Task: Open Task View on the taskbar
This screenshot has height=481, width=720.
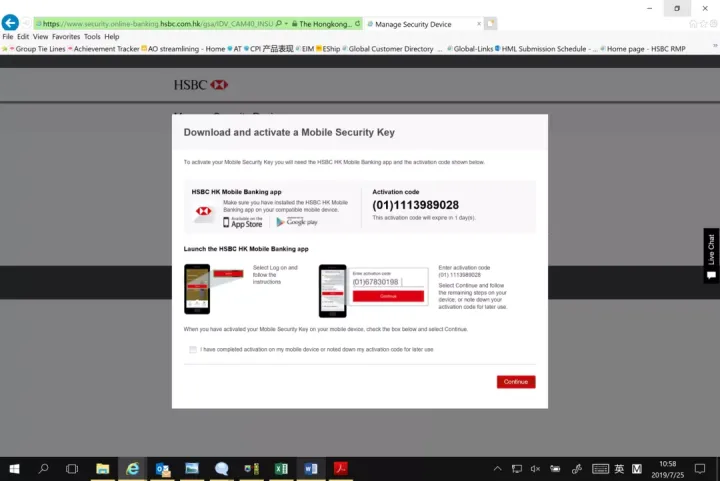Action: tap(72, 469)
